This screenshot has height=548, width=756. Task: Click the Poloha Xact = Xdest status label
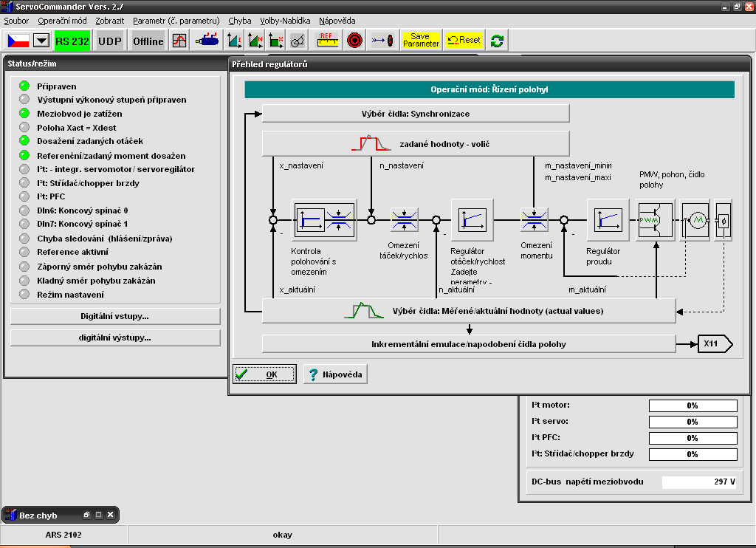[77, 128]
